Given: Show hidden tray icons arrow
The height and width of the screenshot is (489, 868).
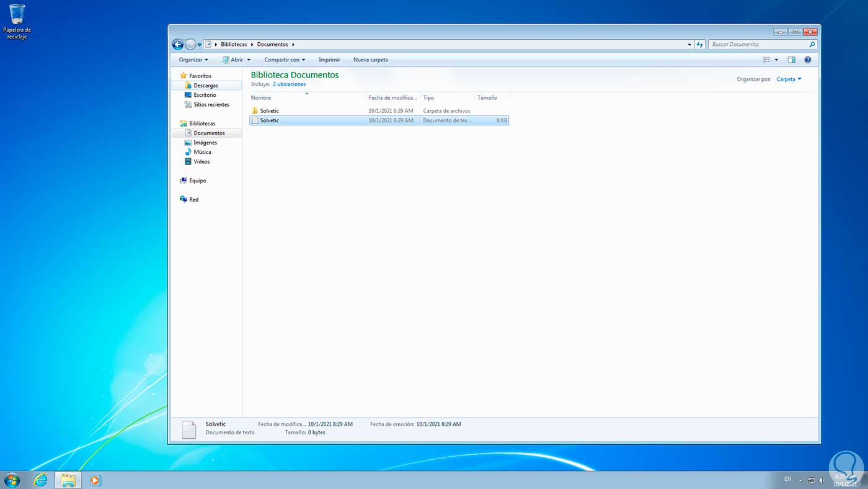Looking at the screenshot, I should [x=800, y=480].
